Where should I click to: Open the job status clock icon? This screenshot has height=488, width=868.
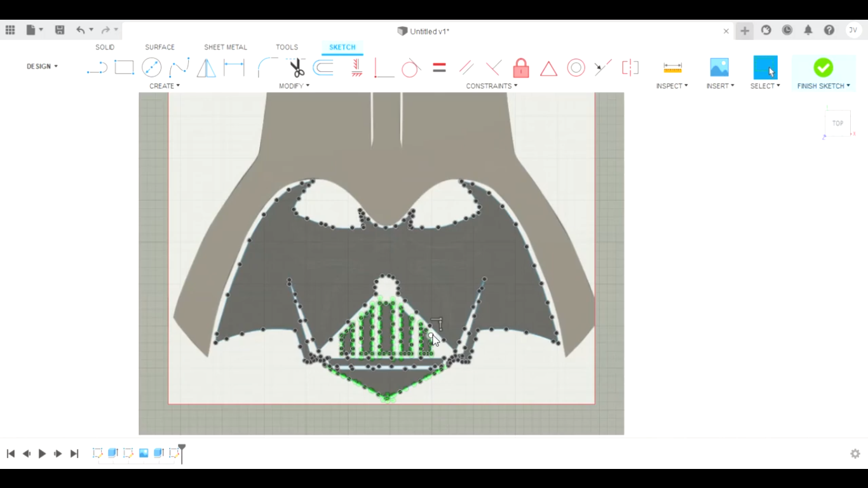pyautogui.click(x=787, y=30)
